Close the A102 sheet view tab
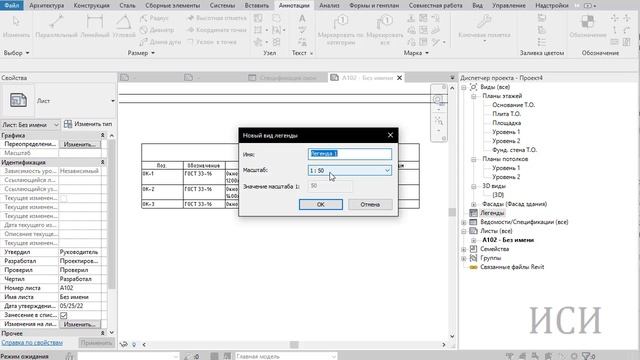 pyautogui.click(x=400, y=78)
